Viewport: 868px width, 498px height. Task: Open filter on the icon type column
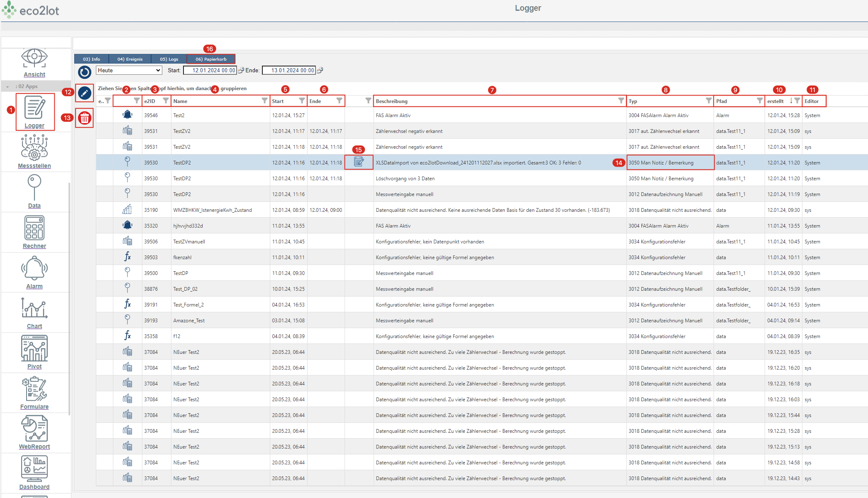coord(137,101)
